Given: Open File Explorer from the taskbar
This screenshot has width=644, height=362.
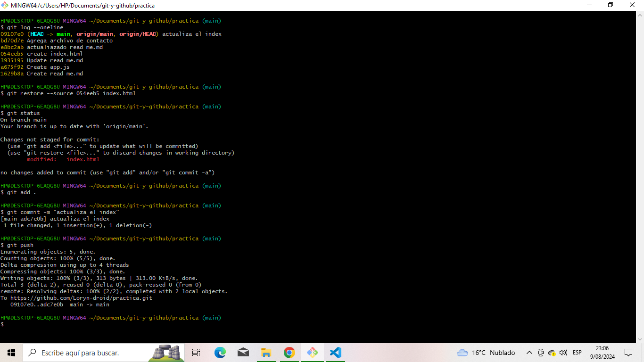Looking at the screenshot, I should [x=266, y=353].
